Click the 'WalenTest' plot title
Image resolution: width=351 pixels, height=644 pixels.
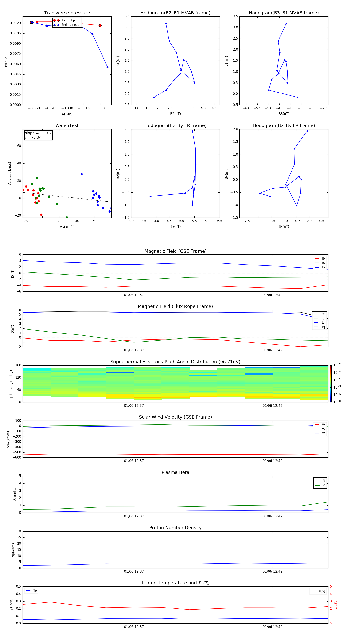pos(67,125)
